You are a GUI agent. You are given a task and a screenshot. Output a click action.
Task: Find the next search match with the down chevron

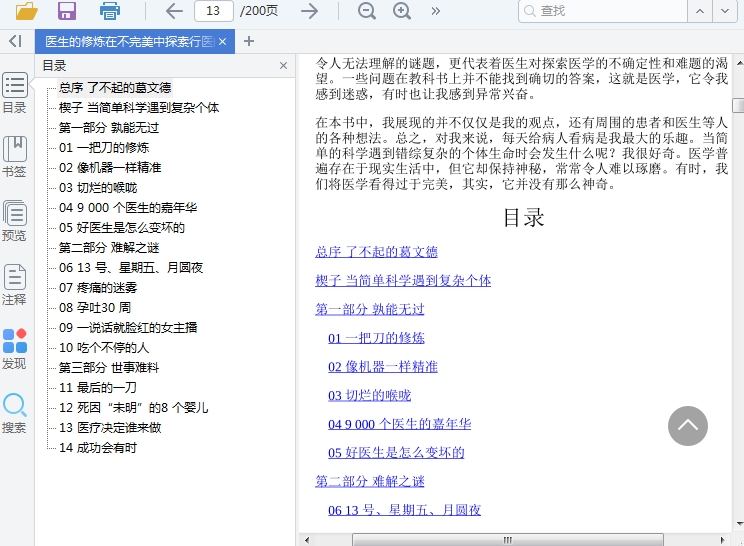[725, 11]
